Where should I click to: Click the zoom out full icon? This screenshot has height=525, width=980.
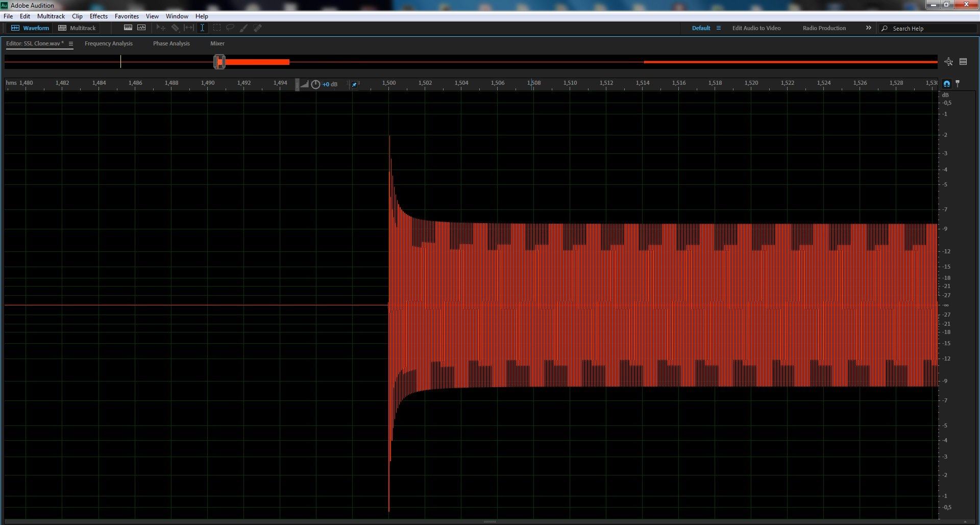point(948,62)
